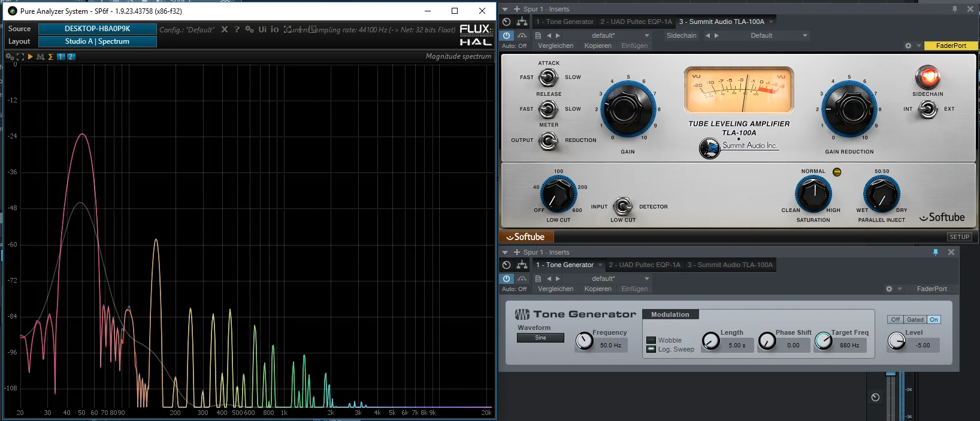Open the Waveform Sine selector

[540, 338]
